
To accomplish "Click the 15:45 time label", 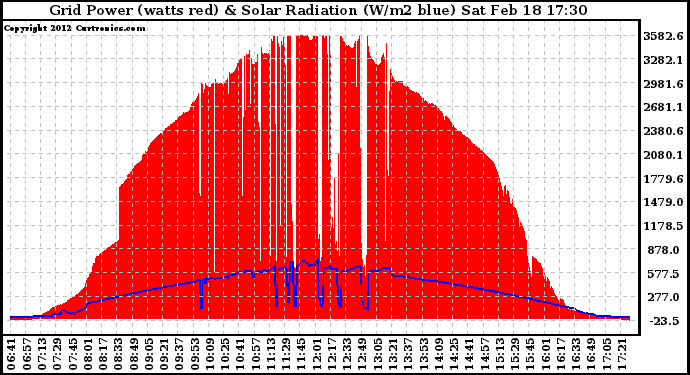I will tap(530, 353).
